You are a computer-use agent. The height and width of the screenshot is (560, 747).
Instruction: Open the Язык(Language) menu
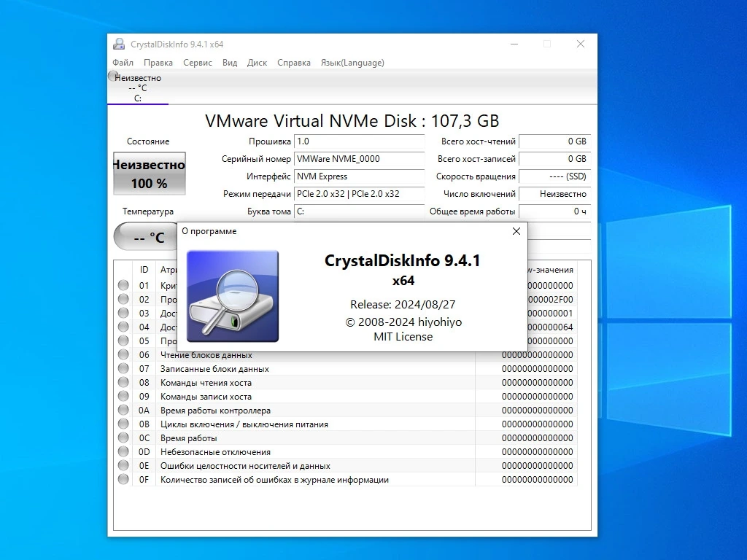352,63
